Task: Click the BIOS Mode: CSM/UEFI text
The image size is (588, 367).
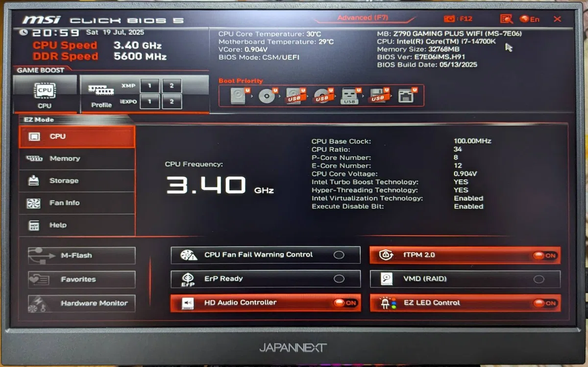Action: point(259,57)
